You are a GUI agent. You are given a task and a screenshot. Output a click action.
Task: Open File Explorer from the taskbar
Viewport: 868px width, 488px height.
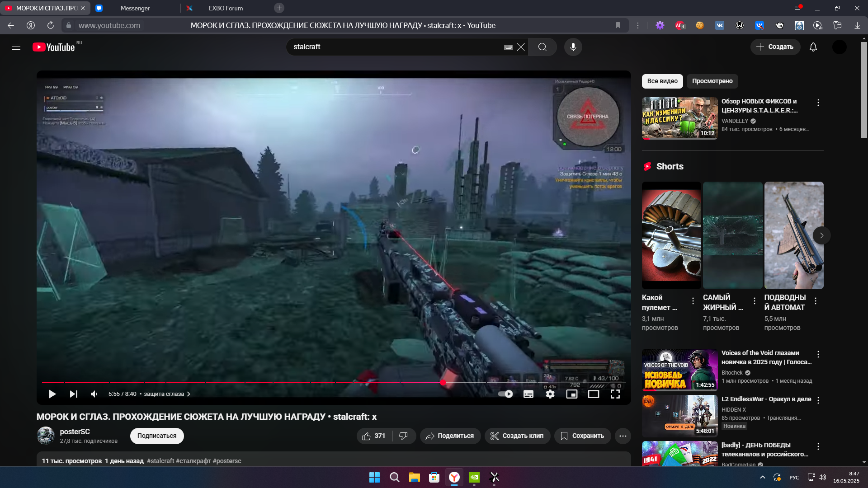pos(414,477)
